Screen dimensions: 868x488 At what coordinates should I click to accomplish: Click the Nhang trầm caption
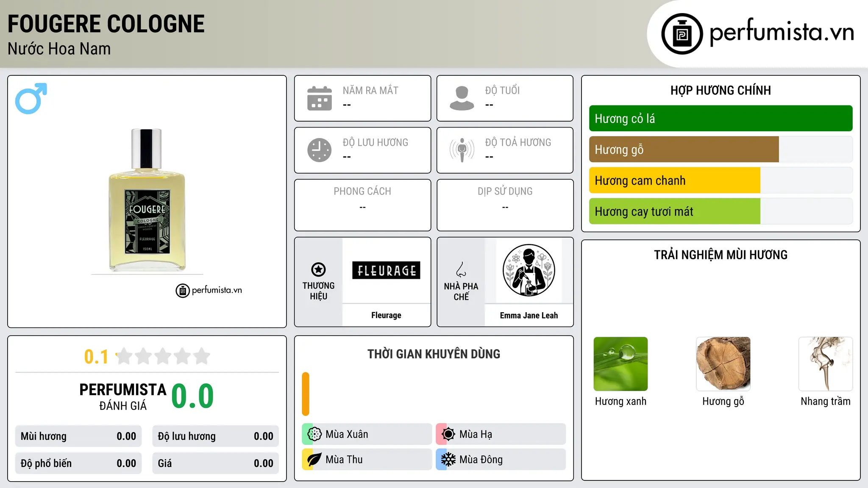826,401
